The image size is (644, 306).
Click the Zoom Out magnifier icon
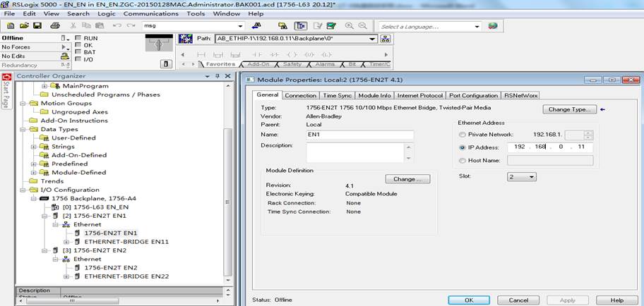[x=363, y=25]
